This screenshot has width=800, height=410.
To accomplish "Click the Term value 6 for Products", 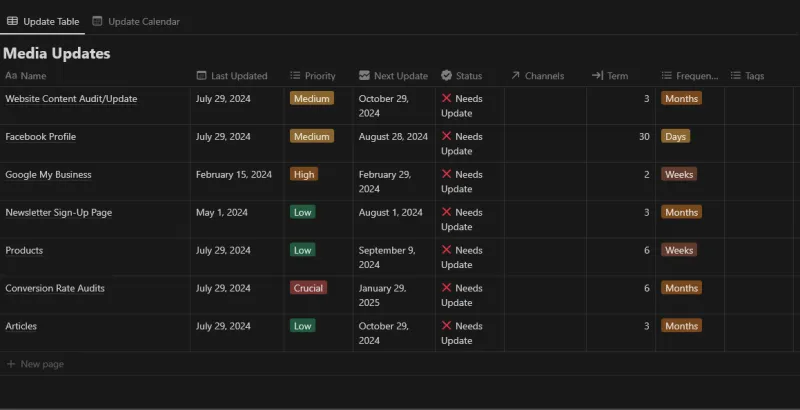I will click(646, 250).
